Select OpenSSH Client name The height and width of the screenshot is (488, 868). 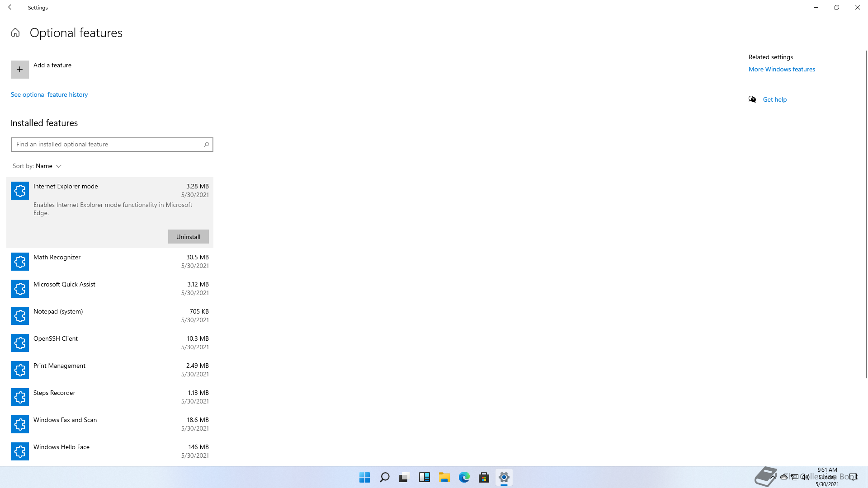pos(56,338)
